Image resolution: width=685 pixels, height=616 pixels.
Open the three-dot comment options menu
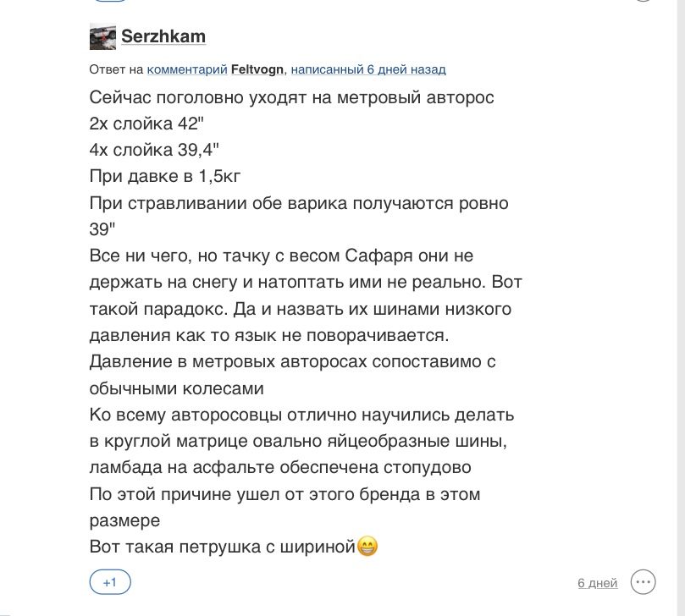643,582
